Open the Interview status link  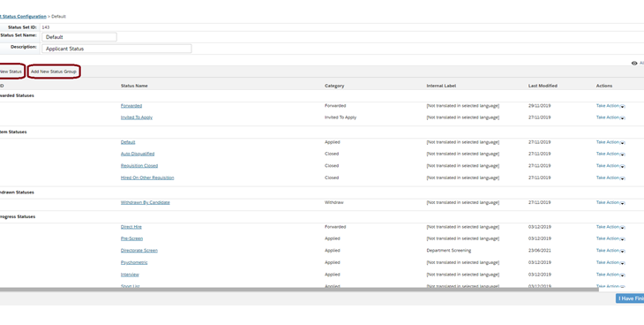coord(130,274)
